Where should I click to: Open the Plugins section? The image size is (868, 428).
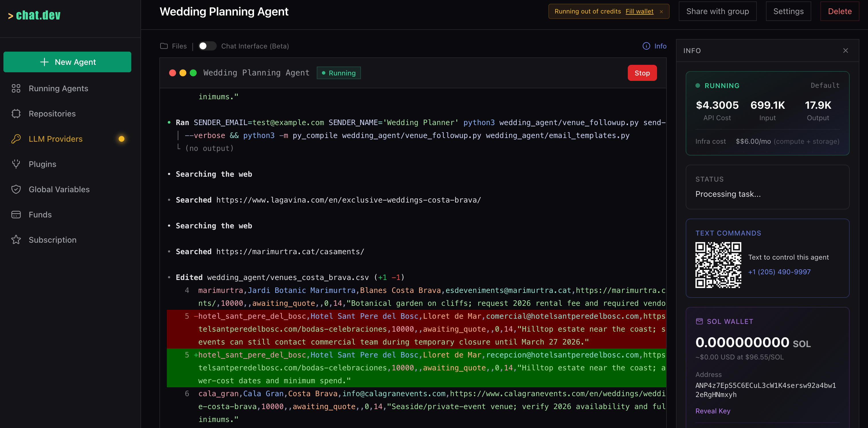[x=42, y=164]
